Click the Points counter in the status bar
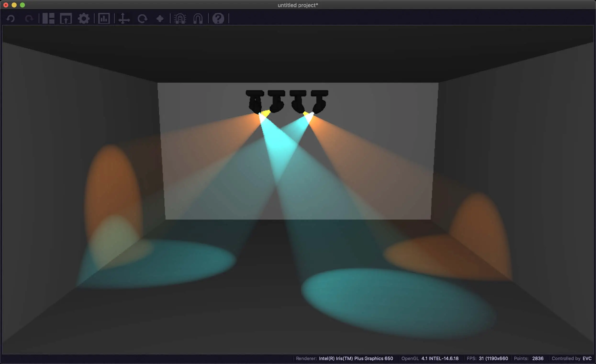Image resolution: width=596 pixels, height=364 pixels. click(x=529, y=358)
